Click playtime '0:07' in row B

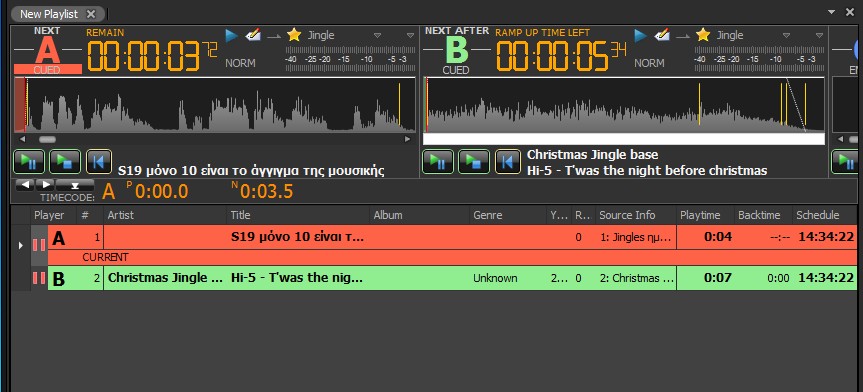tap(718, 278)
